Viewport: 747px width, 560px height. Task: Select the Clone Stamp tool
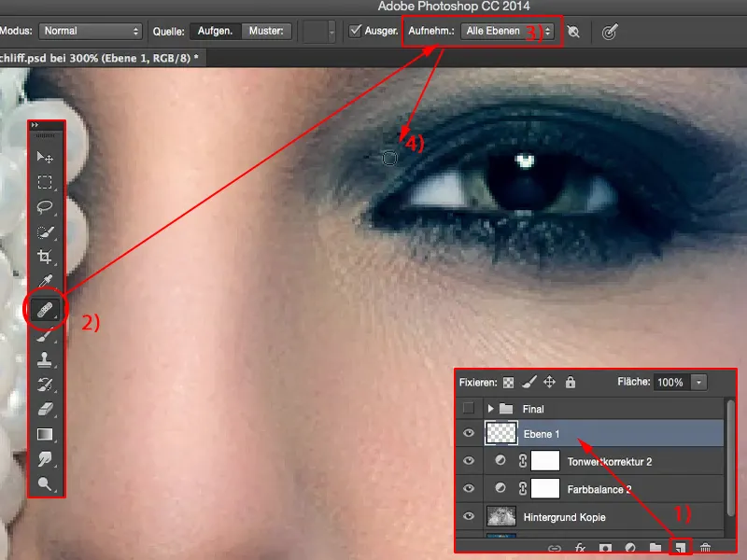(45, 359)
